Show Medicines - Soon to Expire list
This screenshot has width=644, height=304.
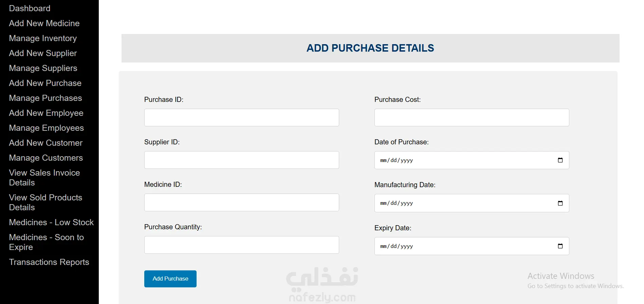pos(47,242)
